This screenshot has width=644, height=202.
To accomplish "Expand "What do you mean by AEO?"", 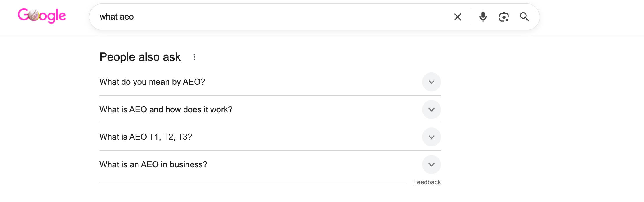I will 431,82.
